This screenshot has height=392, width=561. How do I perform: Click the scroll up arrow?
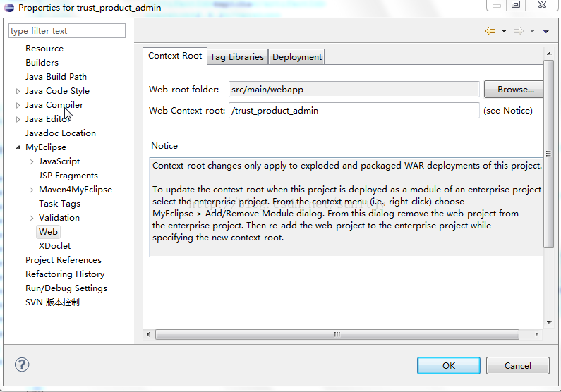[x=549, y=54]
